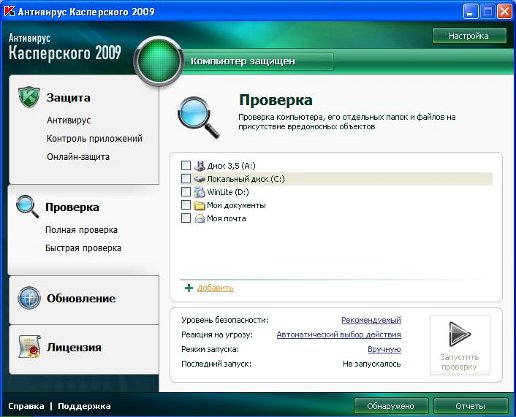Screen dimensions: 516x417
Task: Select Быстрая проверка
Action: tap(83, 248)
